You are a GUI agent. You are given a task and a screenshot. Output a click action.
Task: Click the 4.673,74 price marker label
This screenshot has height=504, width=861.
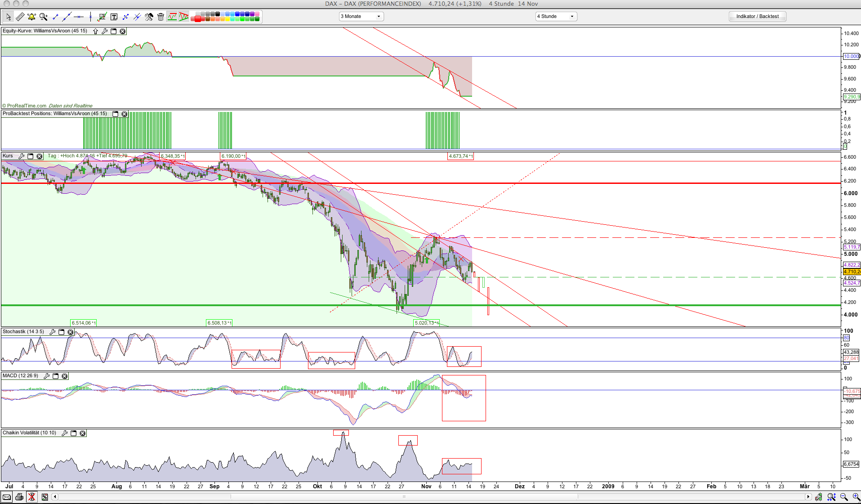460,156
